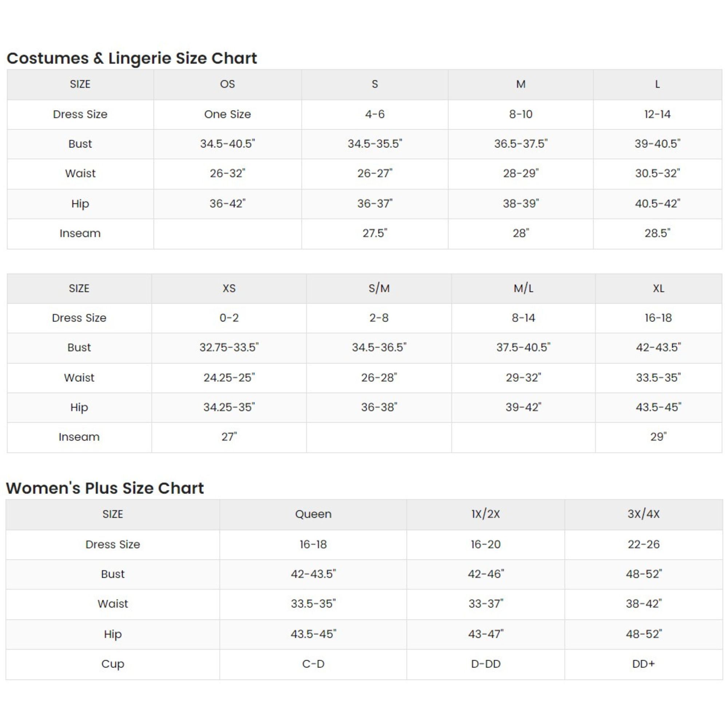Click the Queen column header
This screenshot has width=728, height=728.
coord(313,514)
